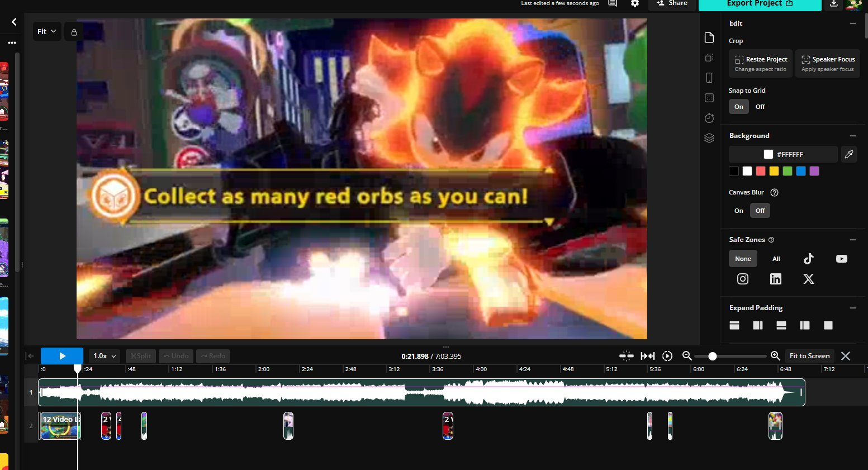The height and width of the screenshot is (470, 868).
Task: Select the YouTube safe zone icon
Action: point(841,259)
